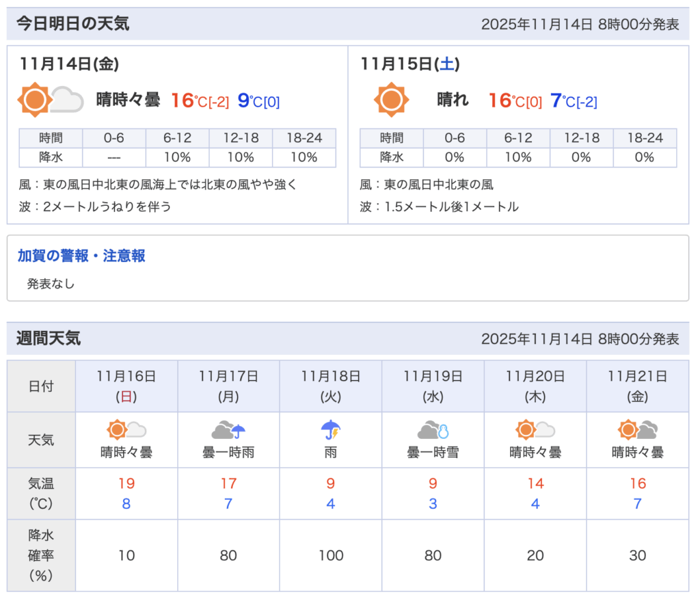
Task: Click the cloud and umbrella icon for November 17
Action: point(228,430)
